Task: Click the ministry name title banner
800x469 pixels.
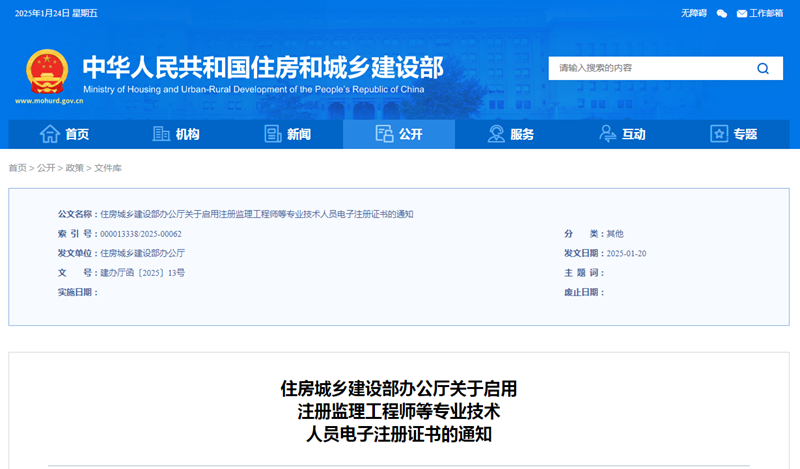Action: pyautogui.click(x=262, y=67)
